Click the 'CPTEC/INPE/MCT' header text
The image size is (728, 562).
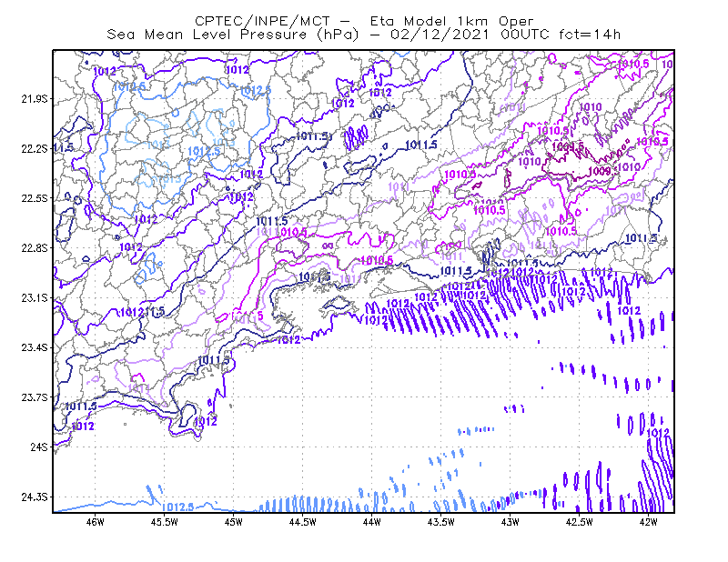262,21
